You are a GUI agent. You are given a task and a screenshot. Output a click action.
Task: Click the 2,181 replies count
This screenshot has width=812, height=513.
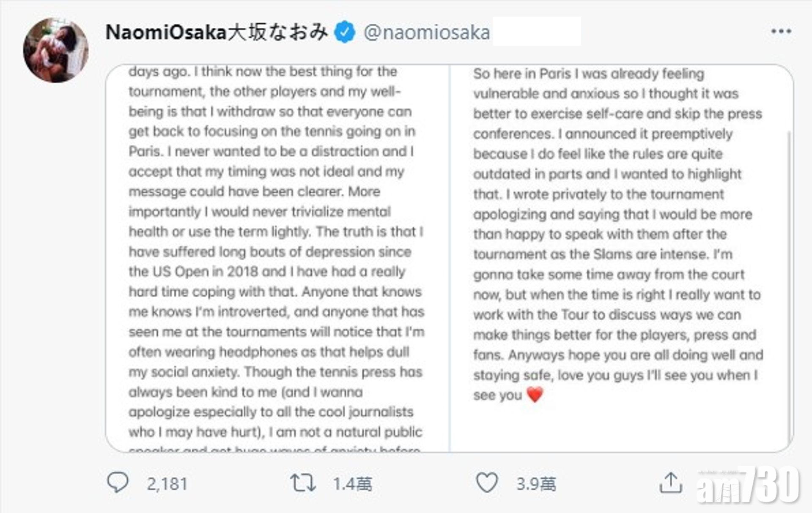(167, 484)
